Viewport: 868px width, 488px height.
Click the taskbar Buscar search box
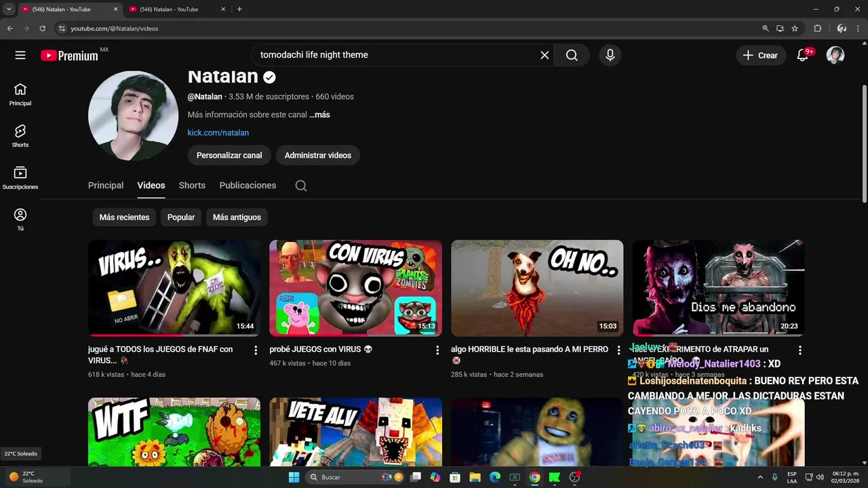(x=355, y=477)
